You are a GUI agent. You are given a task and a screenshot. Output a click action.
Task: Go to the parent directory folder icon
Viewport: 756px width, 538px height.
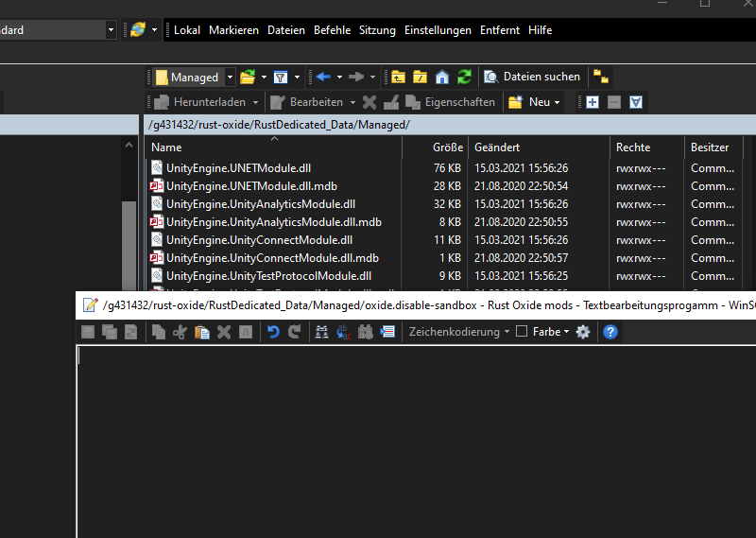pyautogui.click(x=398, y=78)
